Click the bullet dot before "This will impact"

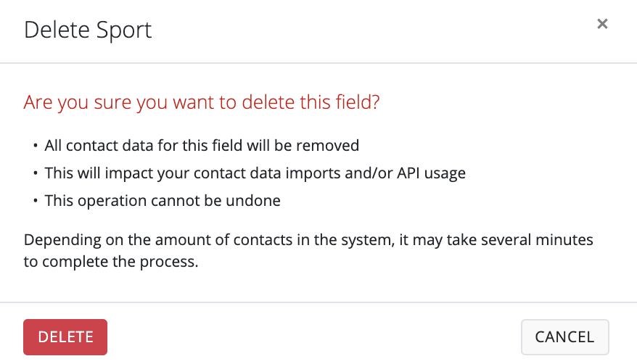(36, 173)
